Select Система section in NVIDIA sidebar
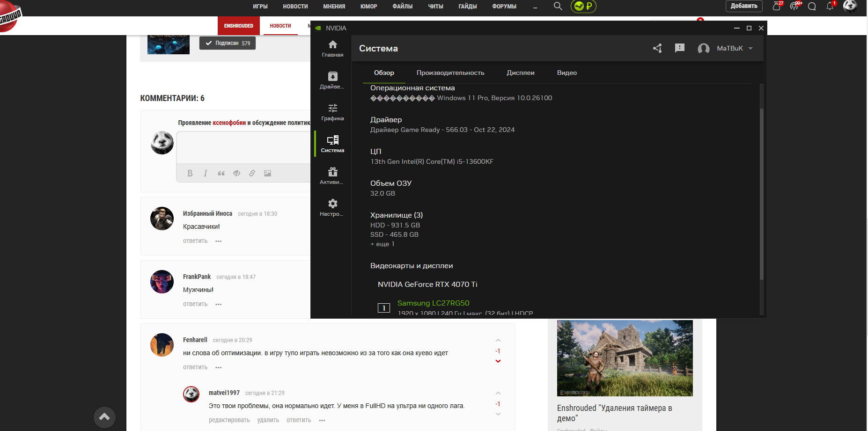868x431 pixels. pyautogui.click(x=332, y=144)
